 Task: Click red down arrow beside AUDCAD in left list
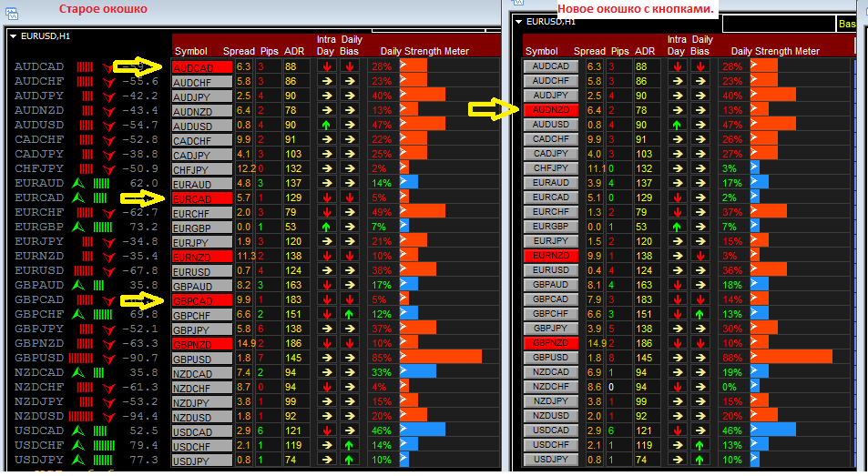(109, 66)
